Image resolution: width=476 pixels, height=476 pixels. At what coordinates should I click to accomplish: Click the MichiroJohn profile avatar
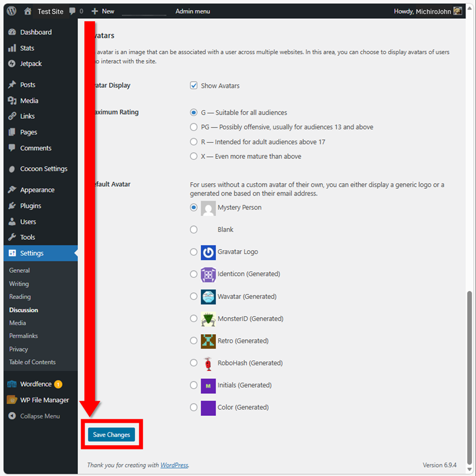457,11
